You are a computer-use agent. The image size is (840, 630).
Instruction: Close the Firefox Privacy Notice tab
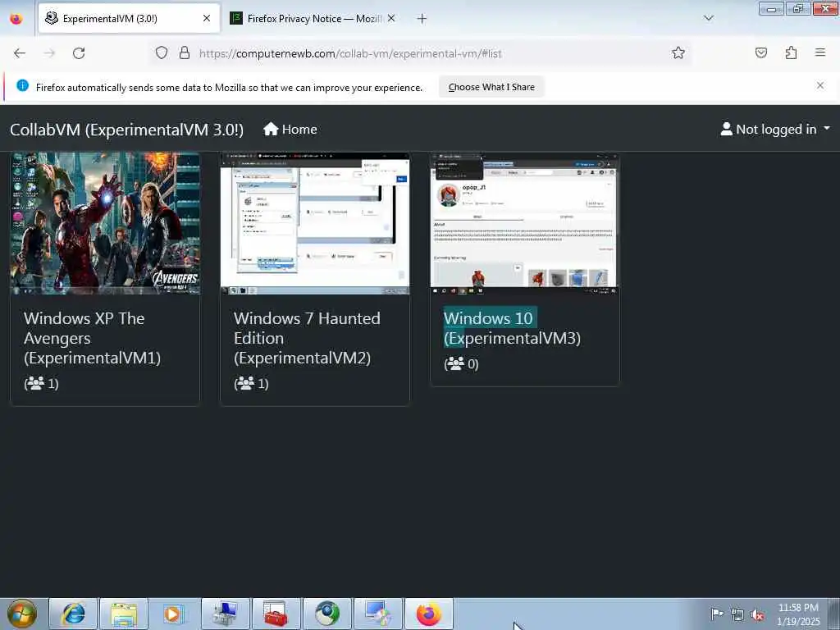coord(391,18)
